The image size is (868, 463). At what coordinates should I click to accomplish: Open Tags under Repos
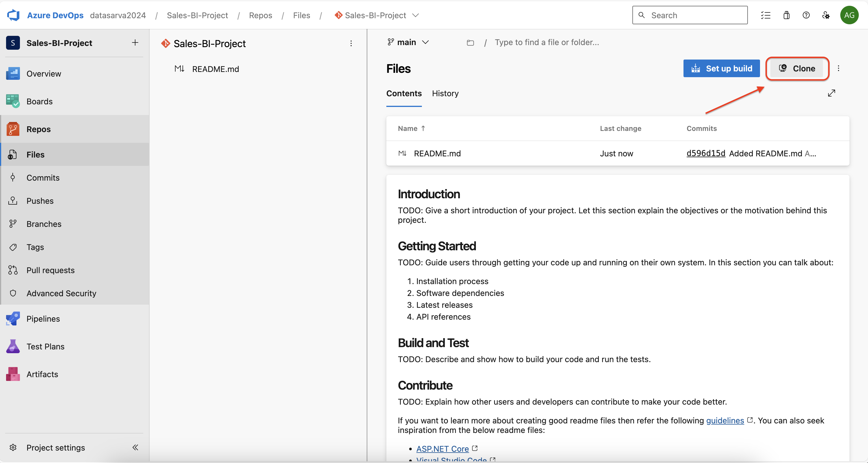74,247
